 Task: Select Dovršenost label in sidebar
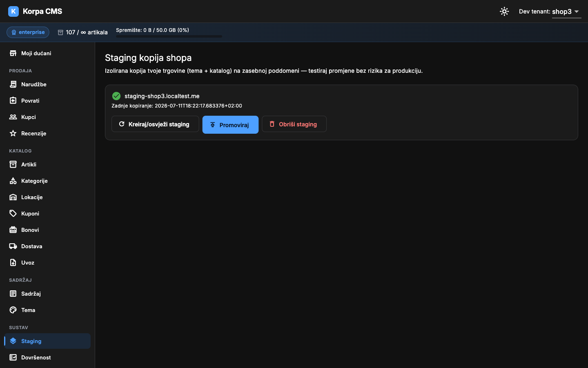tap(36, 357)
